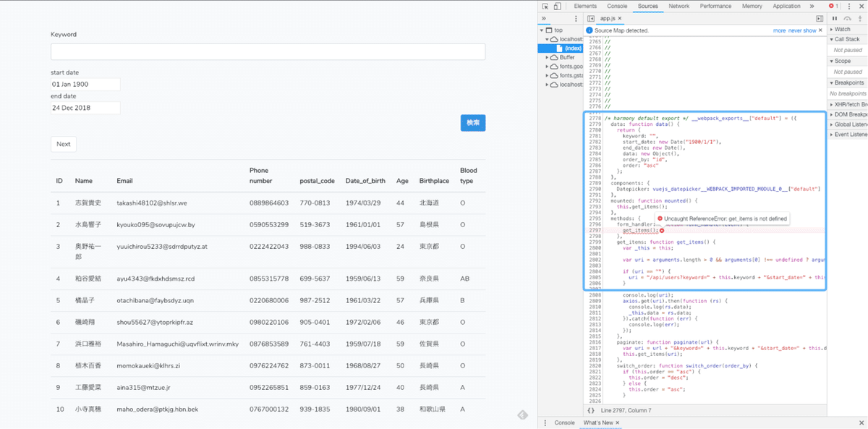
Task: Expand the DOM Breakpoints section
Action: click(848, 114)
